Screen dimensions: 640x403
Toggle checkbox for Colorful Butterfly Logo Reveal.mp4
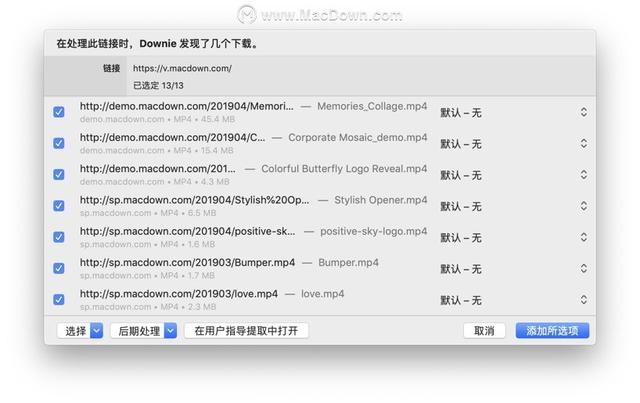pyautogui.click(x=59, y=174)
